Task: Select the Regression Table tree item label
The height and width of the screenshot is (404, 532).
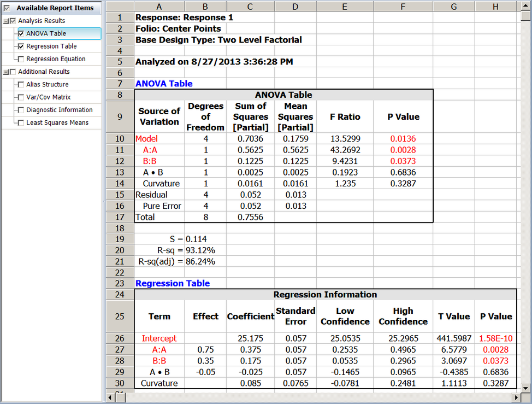Action: point(51,46)
